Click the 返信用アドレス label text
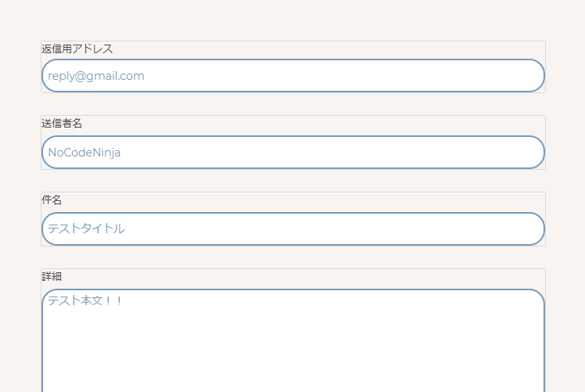 (77, 49)
